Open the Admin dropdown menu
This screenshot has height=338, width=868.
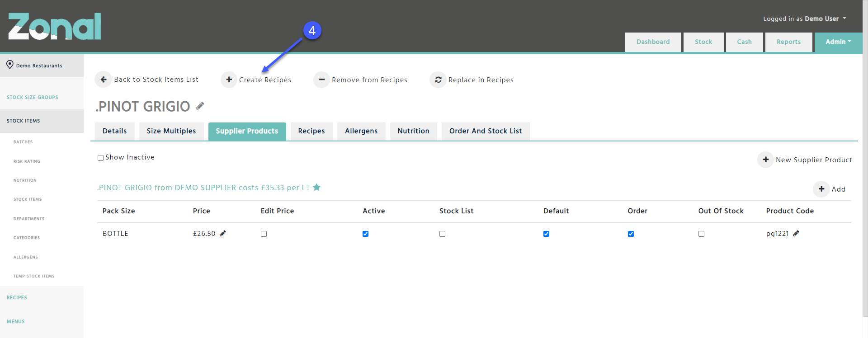point(838,42)
